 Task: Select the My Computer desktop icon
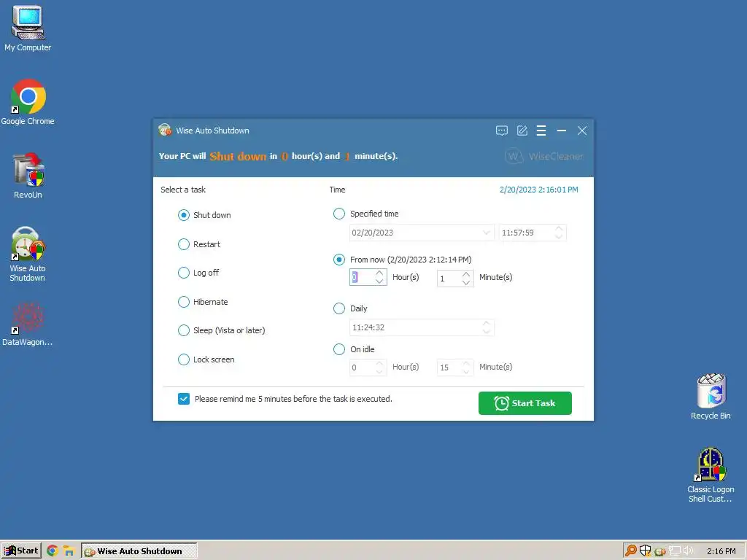click(28, 28)
